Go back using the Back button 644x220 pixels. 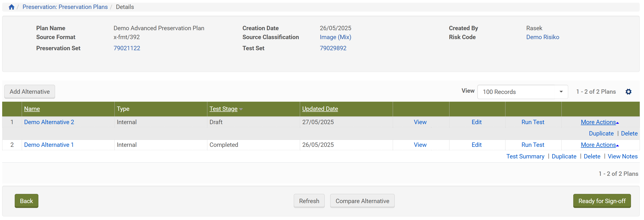(x=26, y=201)
